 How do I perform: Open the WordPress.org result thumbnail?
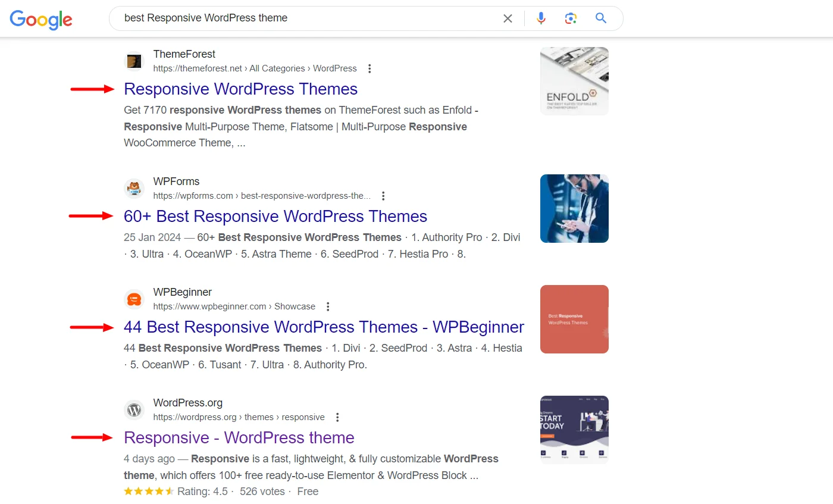tap(574, 430)
